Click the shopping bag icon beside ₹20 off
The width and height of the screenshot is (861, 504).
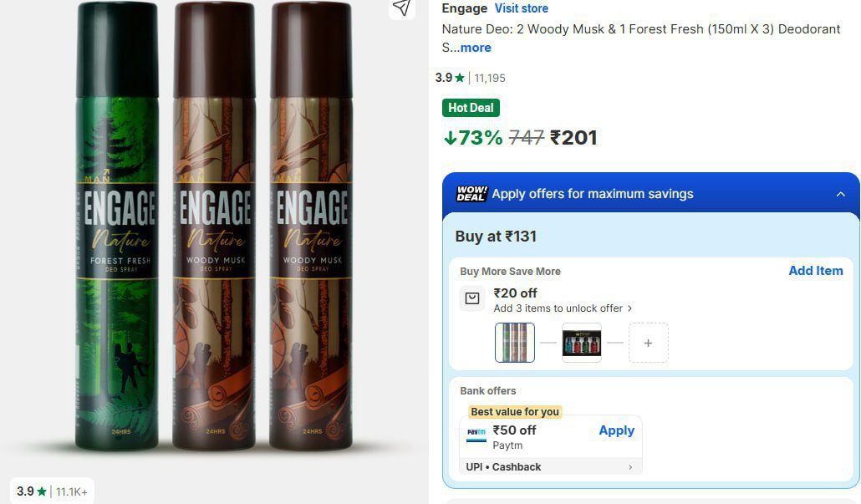[472, 298]
